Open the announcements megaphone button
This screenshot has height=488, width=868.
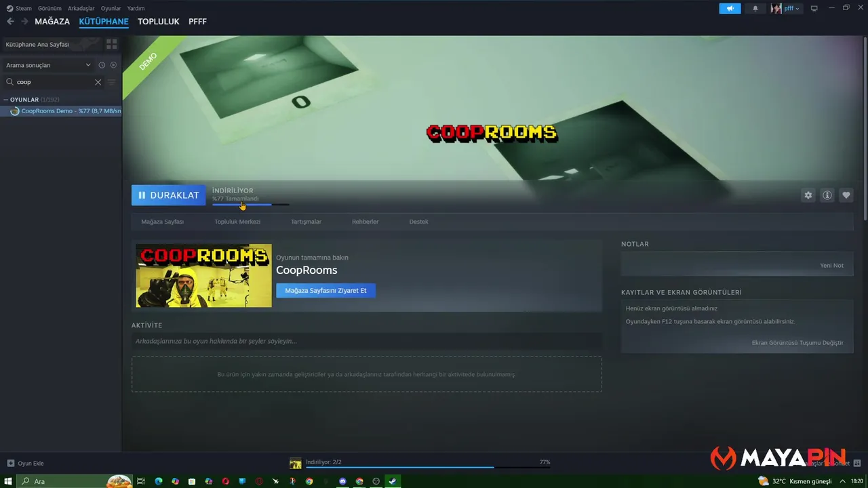tap(730, 8)
